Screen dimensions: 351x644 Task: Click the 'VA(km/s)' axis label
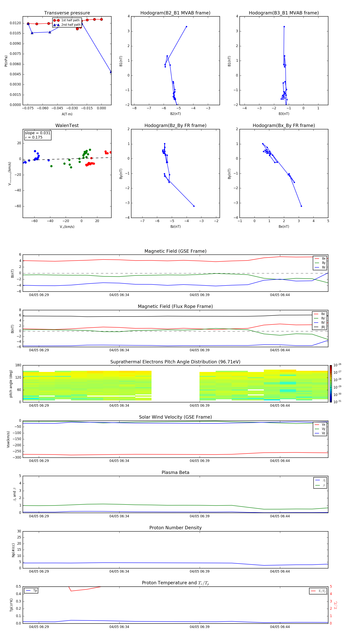[x=67, y=227]
